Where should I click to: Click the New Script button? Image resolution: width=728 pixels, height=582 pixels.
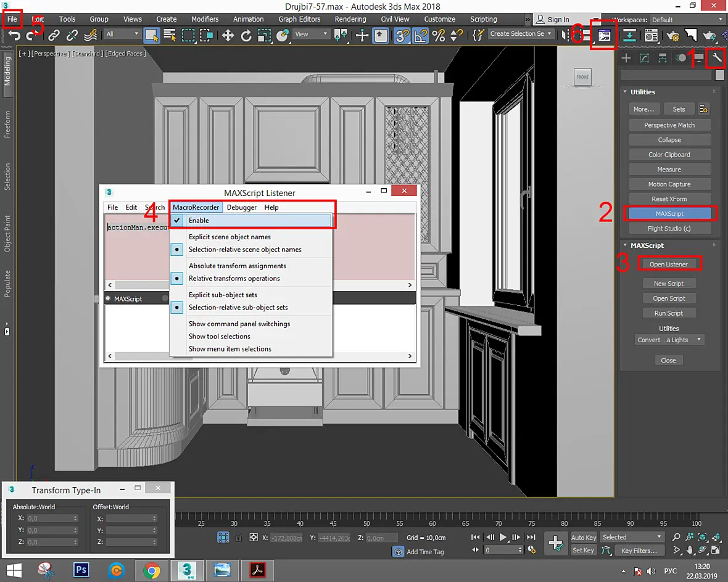[669, 284]
